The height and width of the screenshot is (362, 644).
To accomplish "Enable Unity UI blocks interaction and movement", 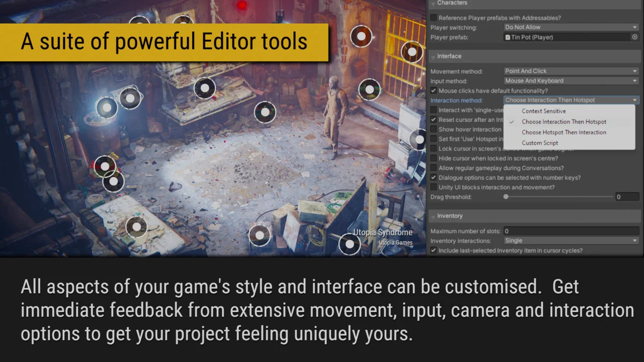I will pos(434,187).
